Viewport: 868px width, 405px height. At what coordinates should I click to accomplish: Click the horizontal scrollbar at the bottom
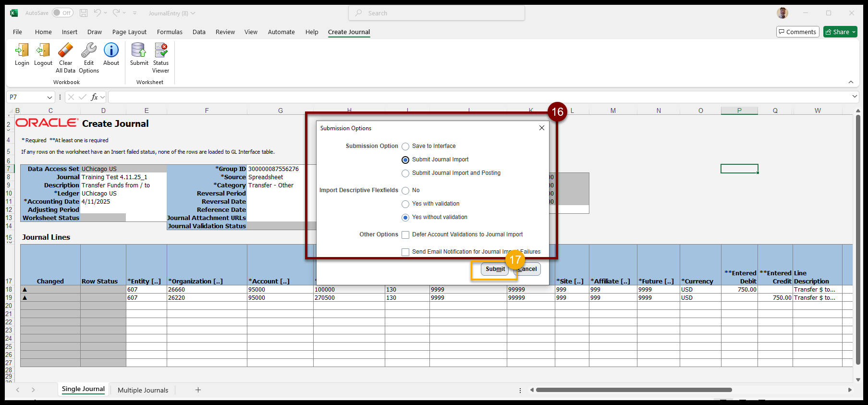click(x=634, y=390)
